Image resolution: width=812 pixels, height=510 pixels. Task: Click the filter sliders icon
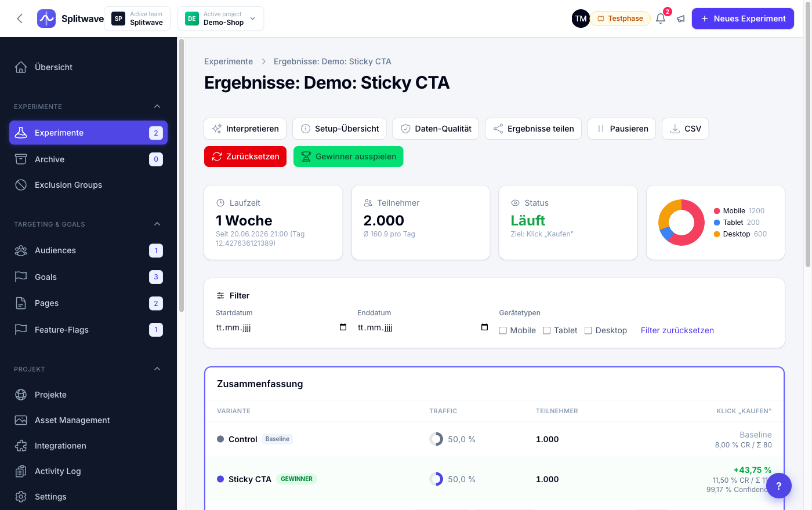coord(220,296)
